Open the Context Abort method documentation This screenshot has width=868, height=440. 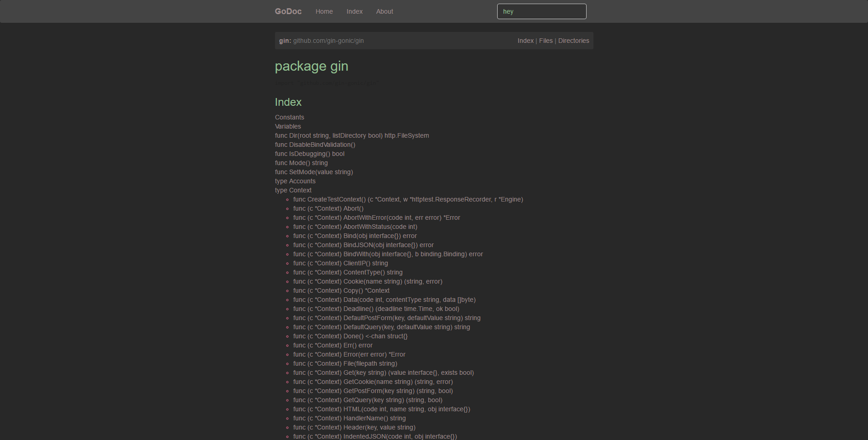(x=328, y=208)
